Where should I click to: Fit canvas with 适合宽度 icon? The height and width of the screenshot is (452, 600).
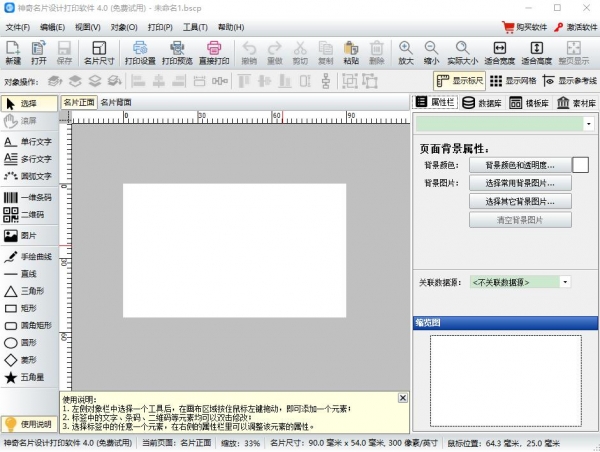pyautogui.click(x=499, y=52)
